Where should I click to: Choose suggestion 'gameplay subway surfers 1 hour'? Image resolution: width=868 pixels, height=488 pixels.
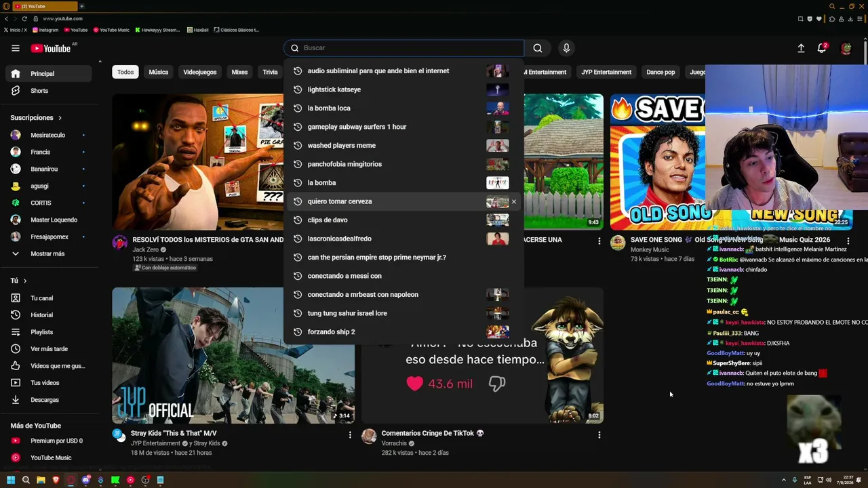(x=403, y=127)
